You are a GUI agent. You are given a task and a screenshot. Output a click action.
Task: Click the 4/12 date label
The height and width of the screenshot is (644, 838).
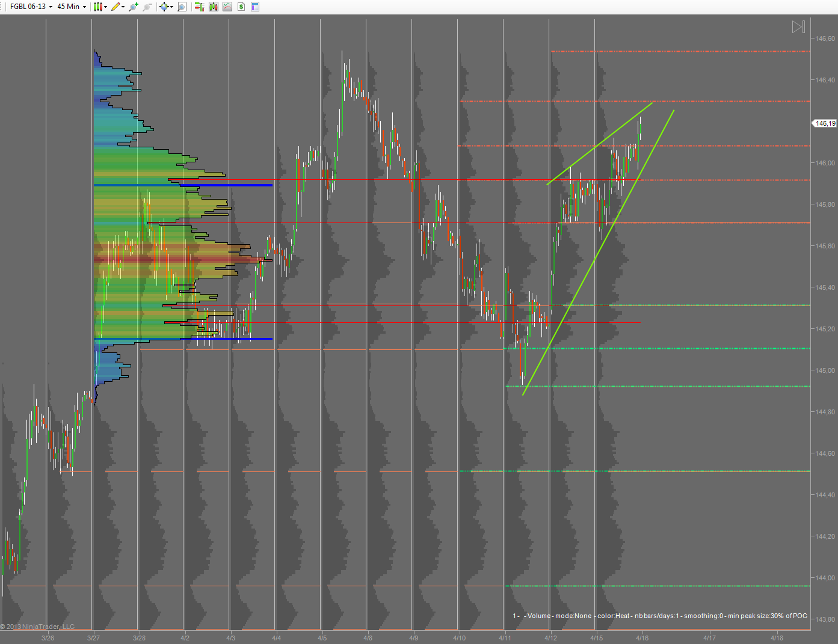[551, 638]
